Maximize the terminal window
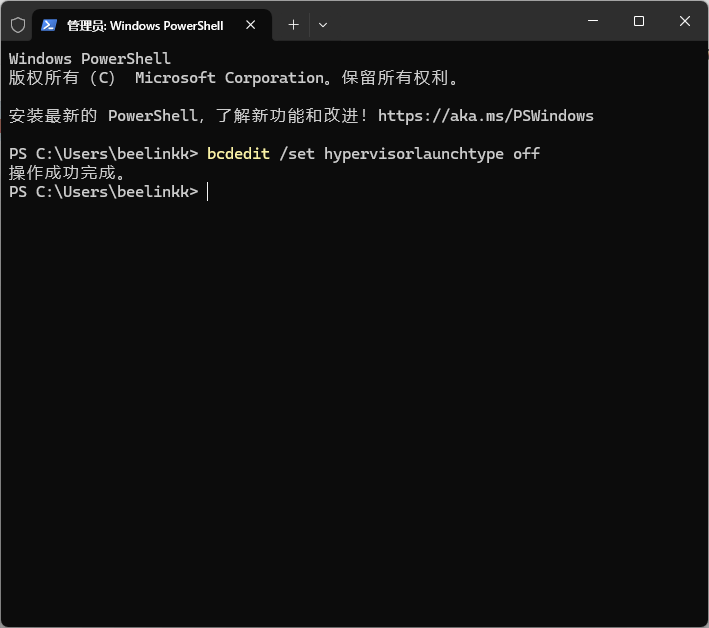709x628 pixels. click(639, 21)
